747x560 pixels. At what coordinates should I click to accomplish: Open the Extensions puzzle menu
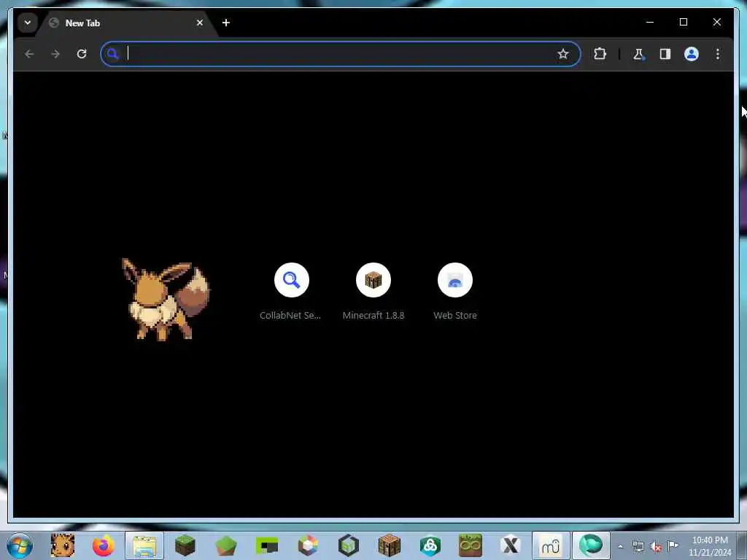[600, 54]
